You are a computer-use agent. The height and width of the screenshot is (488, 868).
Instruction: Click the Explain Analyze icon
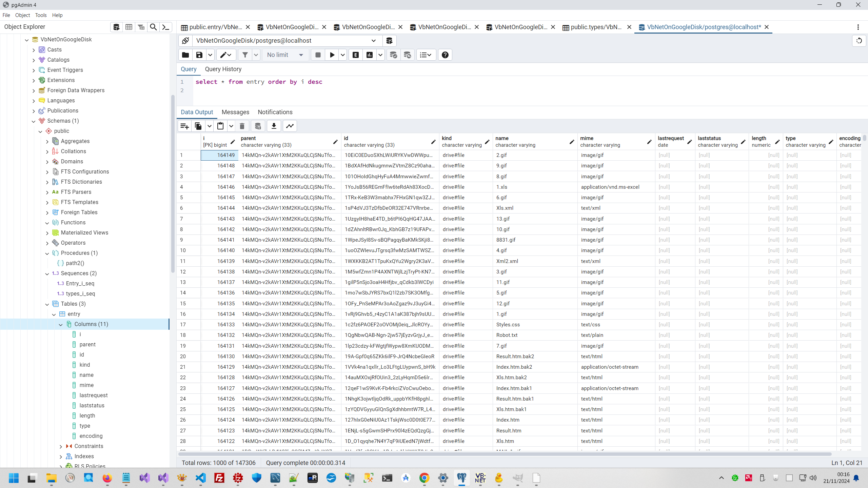(x=370, y=55)
